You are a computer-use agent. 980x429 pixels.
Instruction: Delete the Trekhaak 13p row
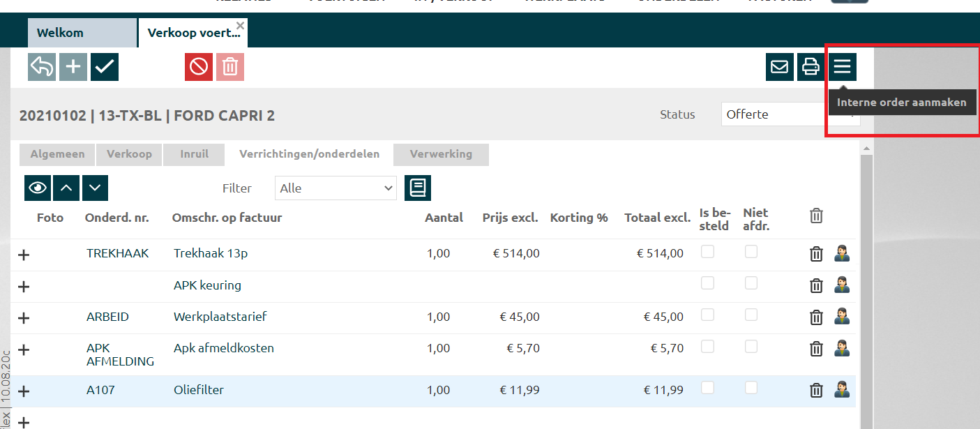tap(816, 254)
